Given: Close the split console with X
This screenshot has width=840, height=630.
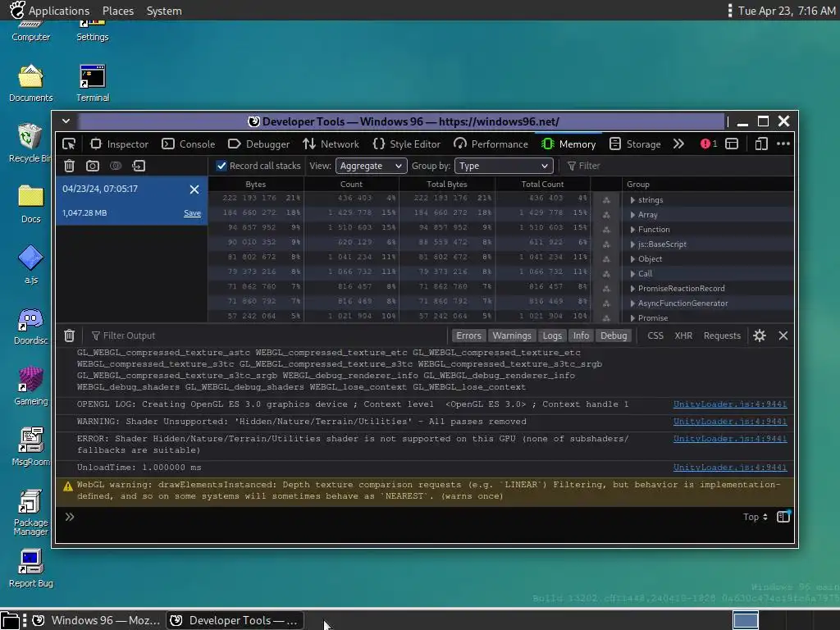Looking at the screenshot, I should click(783, 336).
